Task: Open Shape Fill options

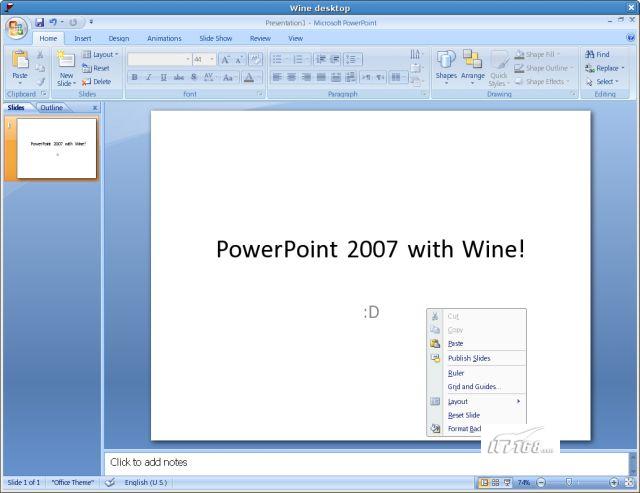Action: pos(537,54)
